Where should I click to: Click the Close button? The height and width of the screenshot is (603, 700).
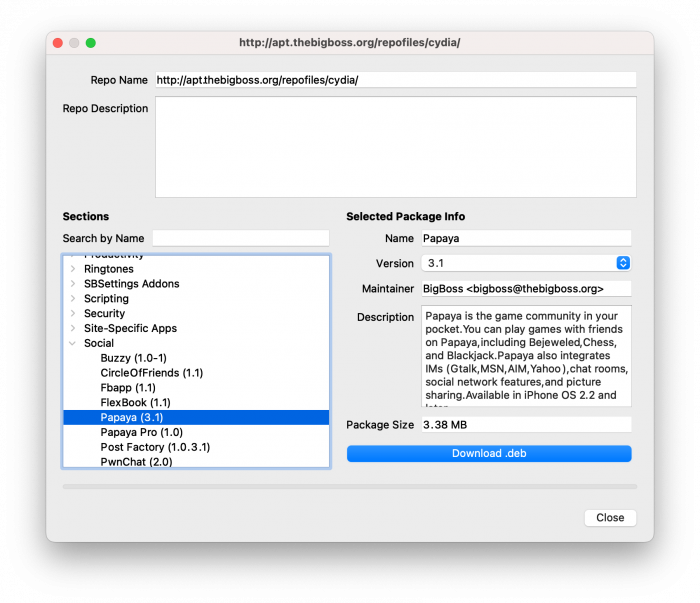tap(610, 518)
